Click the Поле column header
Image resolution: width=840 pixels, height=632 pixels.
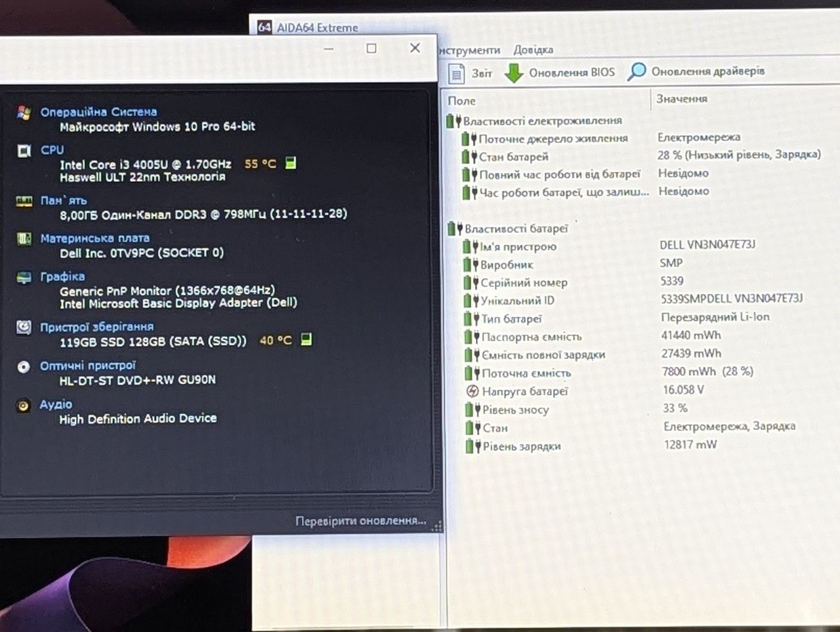pyautogui.click(x=461, y=101)
